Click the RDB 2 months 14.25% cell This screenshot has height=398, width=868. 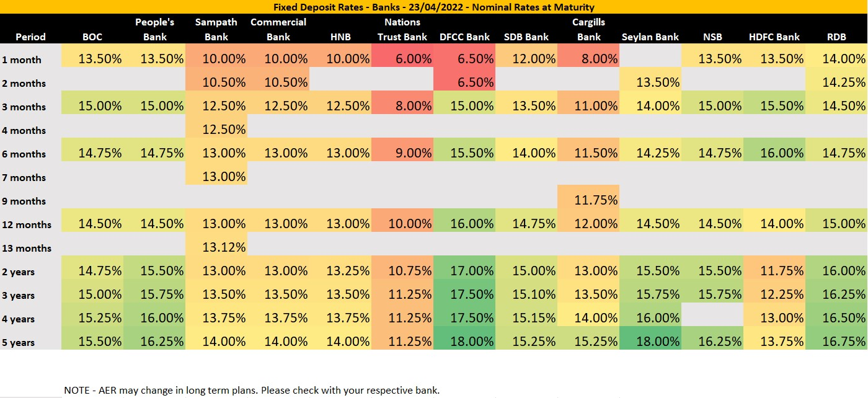click(836, 82)
